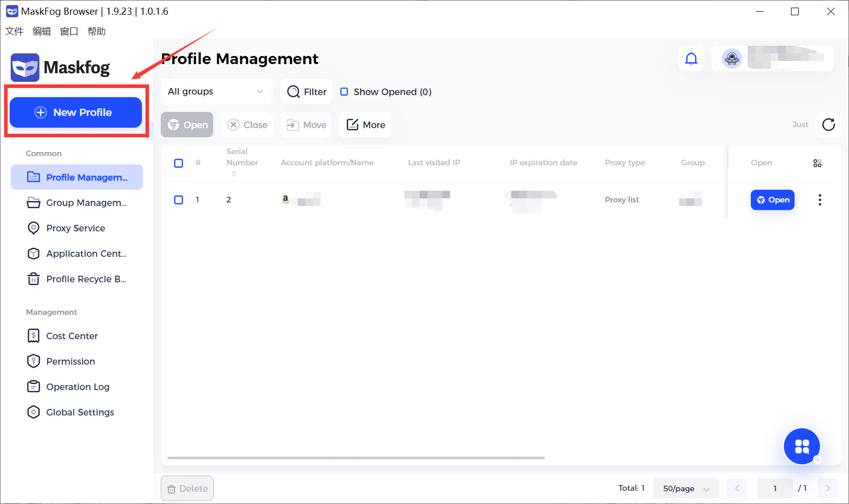849x504 pixels.
Task: Open the 50/page page-size dropdown
Action: click(686, 488)
